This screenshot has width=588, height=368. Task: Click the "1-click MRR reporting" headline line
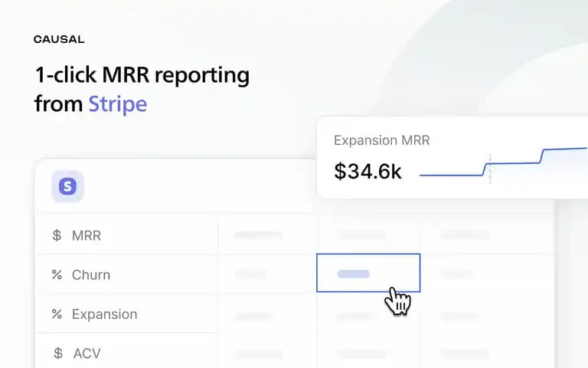(142, 75)
